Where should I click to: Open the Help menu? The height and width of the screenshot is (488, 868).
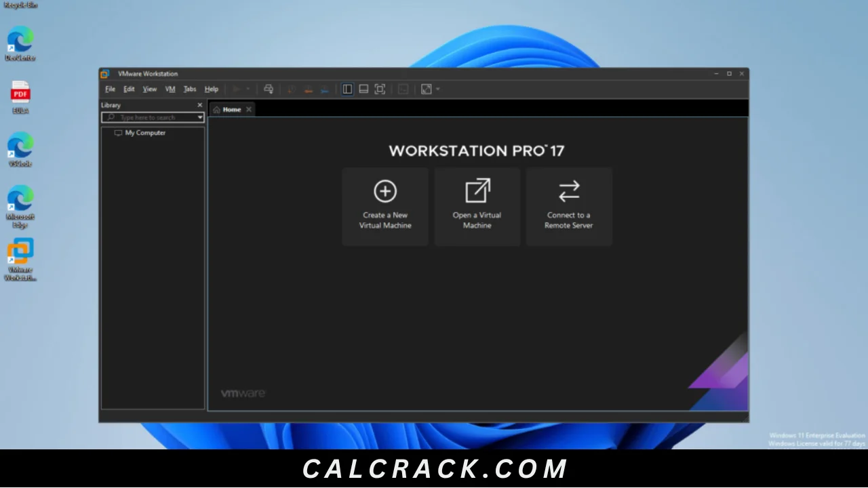[x=212, y=89]
